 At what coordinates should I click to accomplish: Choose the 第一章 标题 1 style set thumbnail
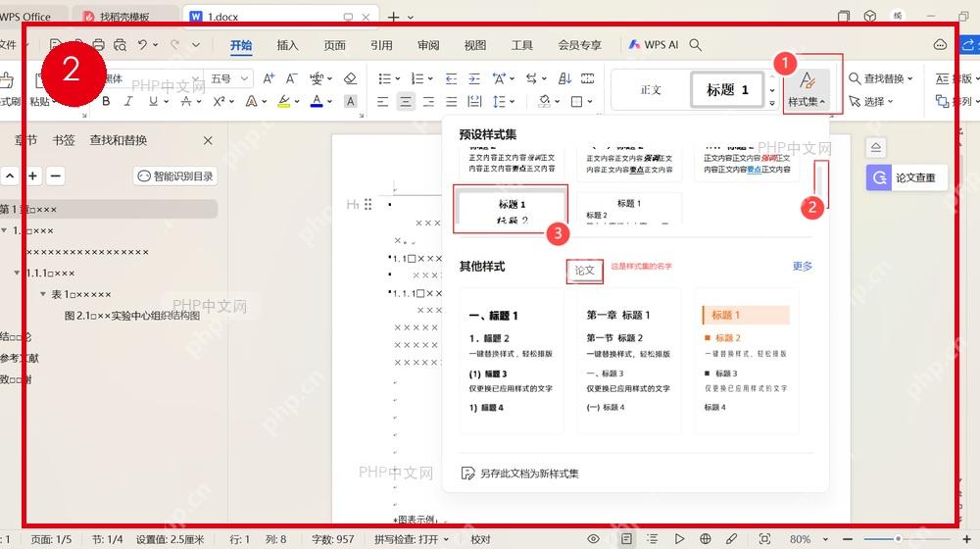click(x=629, y=360)
